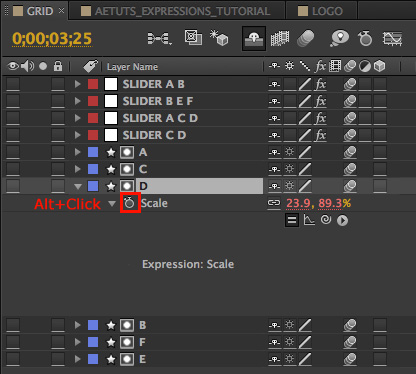The image size is (416, 374).
Task: Click the red label swatch of SLIDER A B
Action: (93, 84)
